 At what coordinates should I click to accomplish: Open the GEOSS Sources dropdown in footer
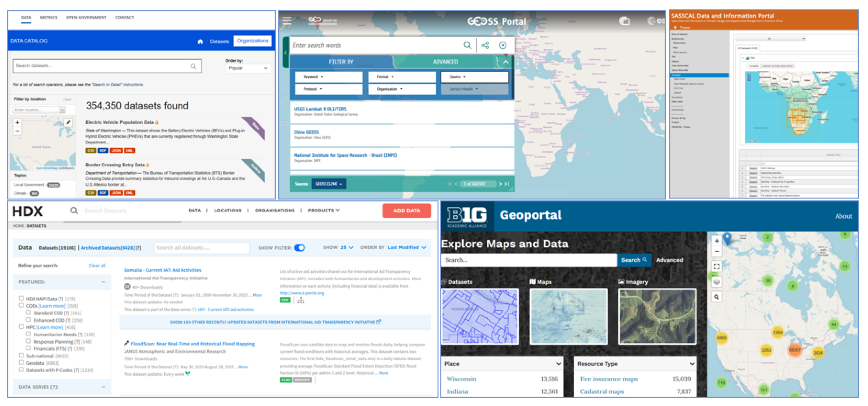[x=328, y=184]
